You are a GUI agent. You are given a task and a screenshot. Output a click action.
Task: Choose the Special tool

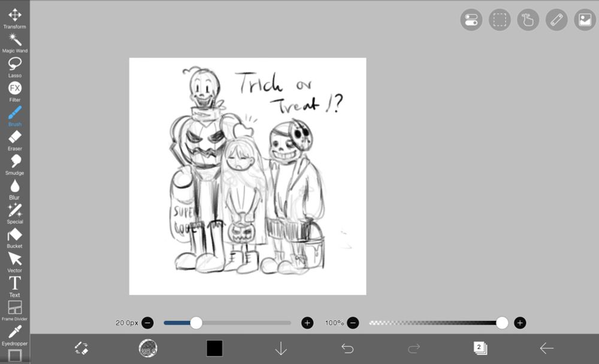(x=14, y=214)
